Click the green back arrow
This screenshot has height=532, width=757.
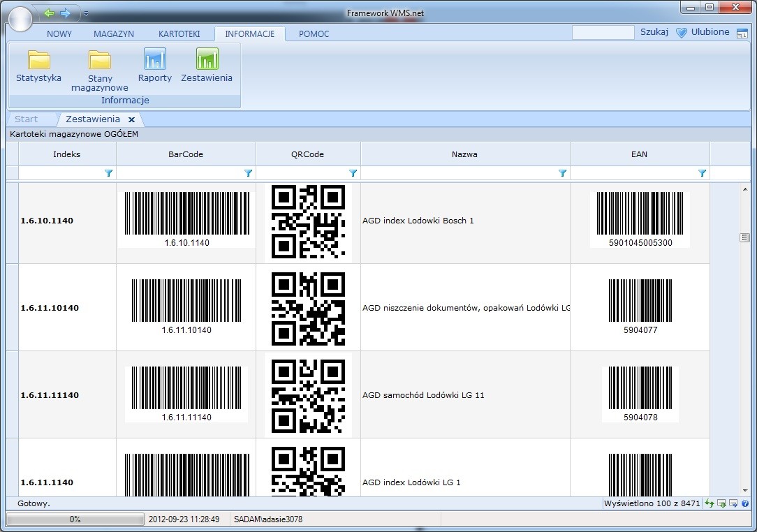(x=49, y=13)
